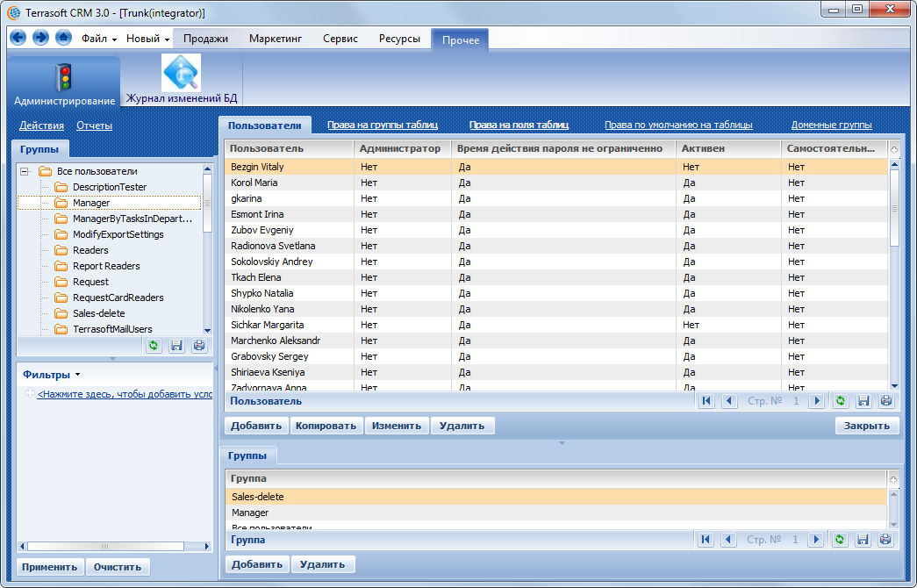Collapse users grid via splitter arrow above Группы

click(562, 443)
